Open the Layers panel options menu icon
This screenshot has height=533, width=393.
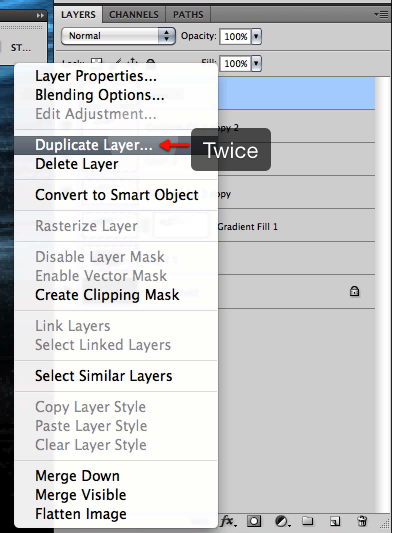381,15
